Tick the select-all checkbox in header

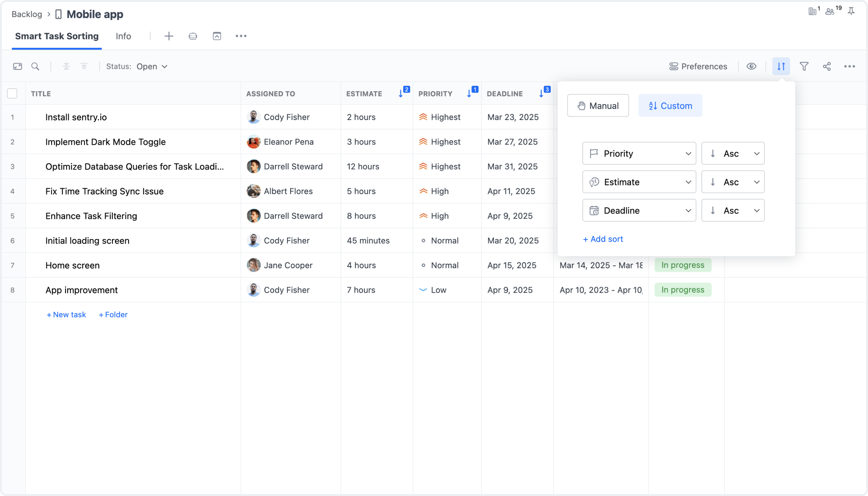pos(12,93)
